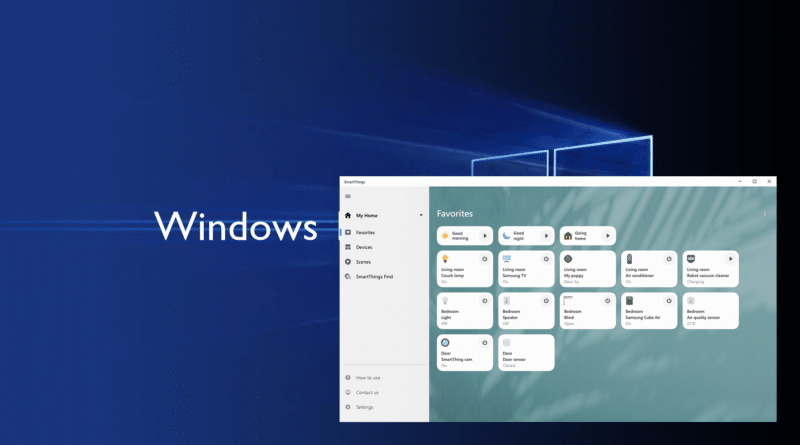Click the Samsung Cube Air purifier icon

[629, 301]
